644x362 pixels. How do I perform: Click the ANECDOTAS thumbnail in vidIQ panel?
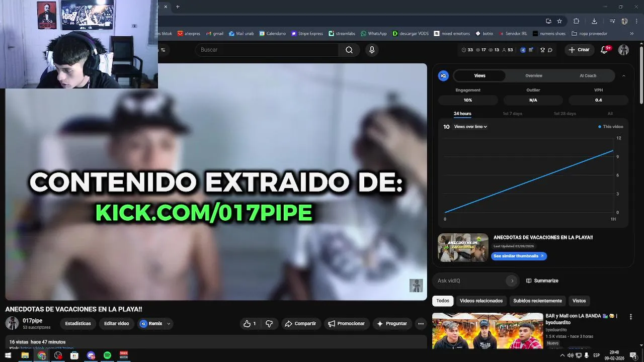463,247
